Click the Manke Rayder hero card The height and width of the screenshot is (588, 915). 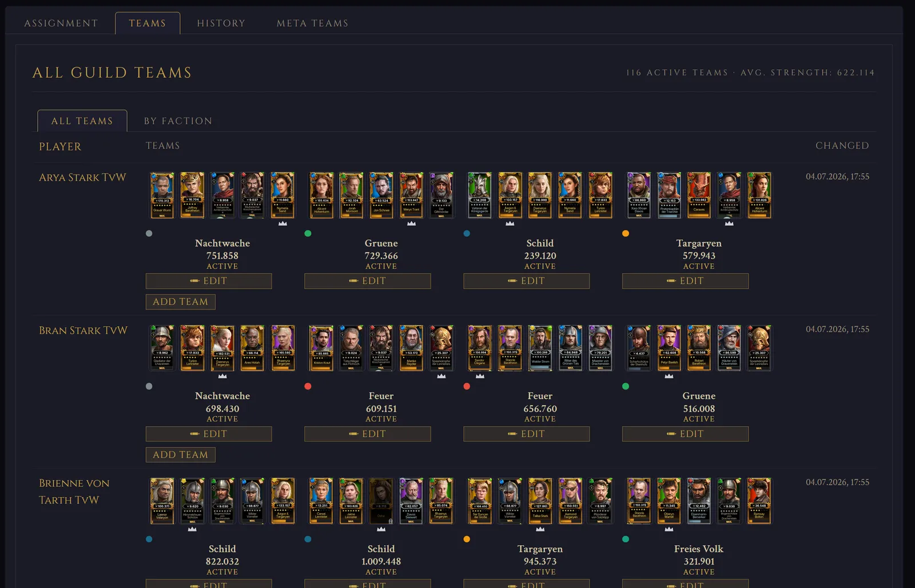pyautogui.click(x=411, y=348)
